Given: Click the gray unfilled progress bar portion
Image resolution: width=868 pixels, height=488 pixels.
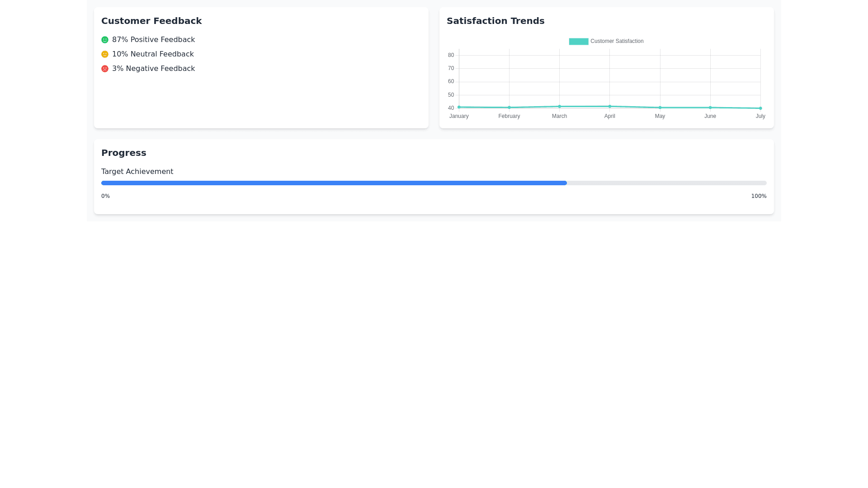Looking at the screenshot, I should 666,183.
